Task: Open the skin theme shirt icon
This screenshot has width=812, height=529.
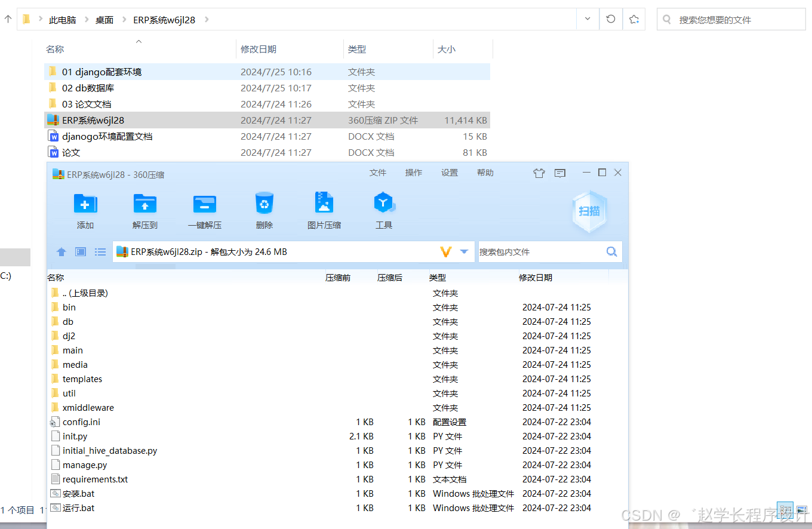Action: [x=539, y=173]
